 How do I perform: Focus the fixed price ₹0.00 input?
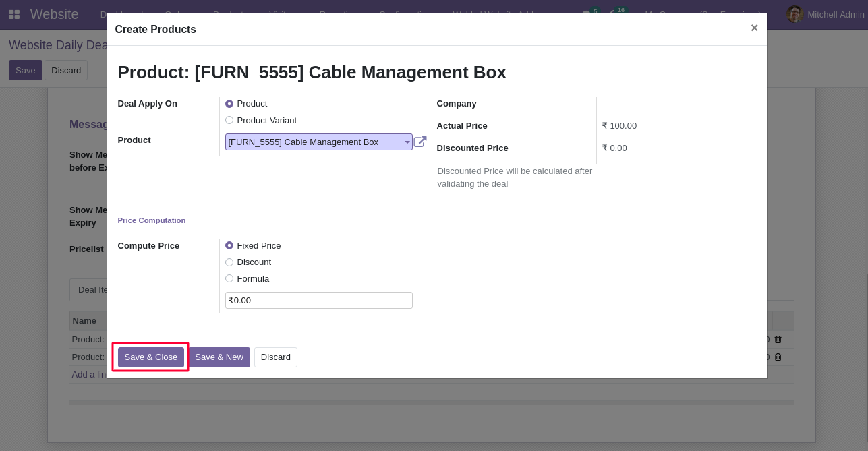coord(319,301)
